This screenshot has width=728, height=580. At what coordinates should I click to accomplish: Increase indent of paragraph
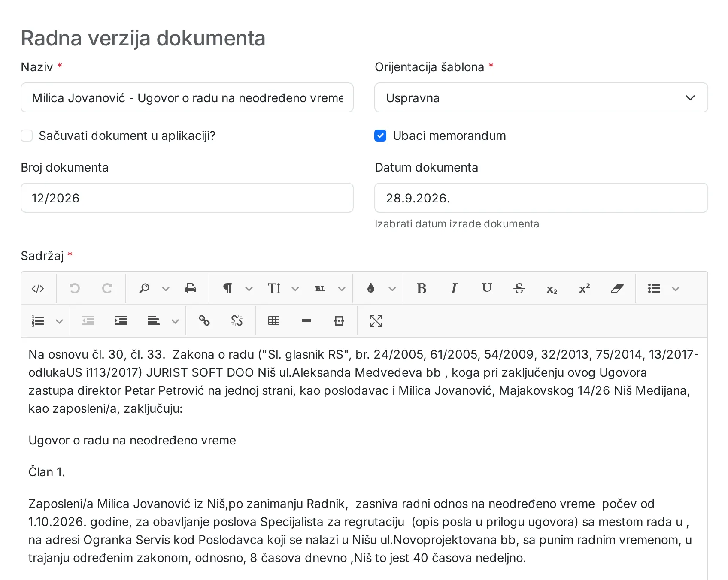tap(121, 321)
